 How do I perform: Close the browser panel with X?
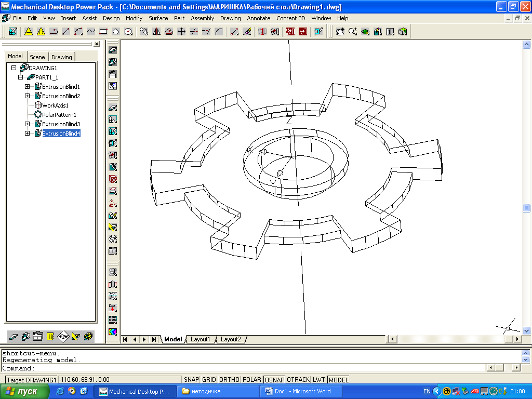97,44
